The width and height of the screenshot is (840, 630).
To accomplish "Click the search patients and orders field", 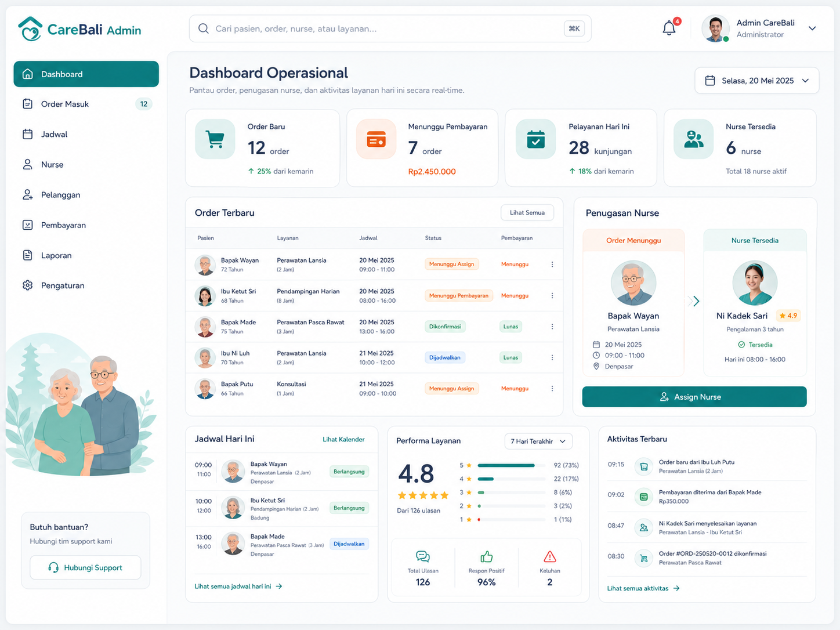I will pos(390,28).
